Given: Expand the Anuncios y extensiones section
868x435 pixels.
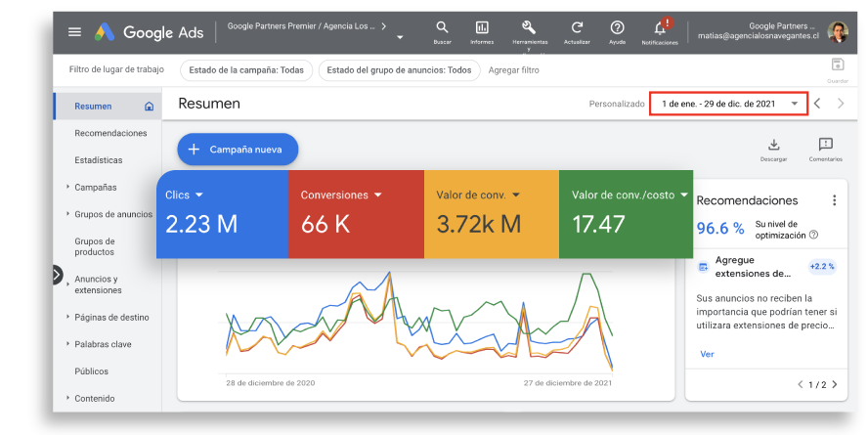Looking at the screenshot, I should (x=68, y=284).
